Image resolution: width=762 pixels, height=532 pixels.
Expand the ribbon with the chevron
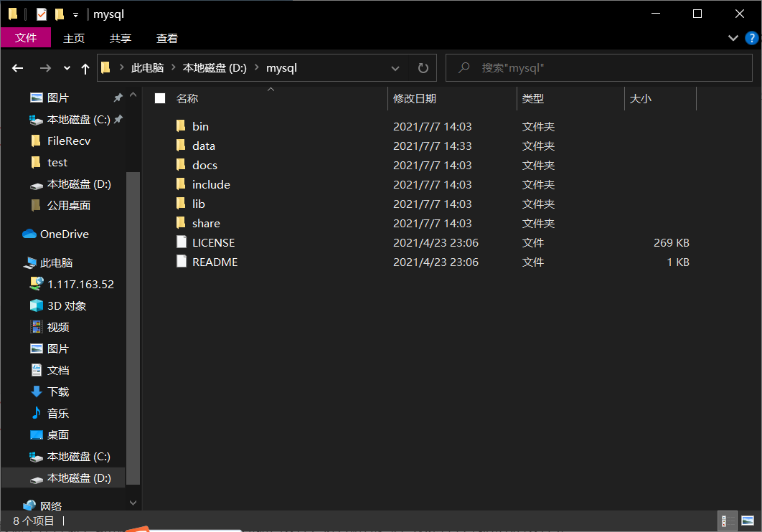733,38
